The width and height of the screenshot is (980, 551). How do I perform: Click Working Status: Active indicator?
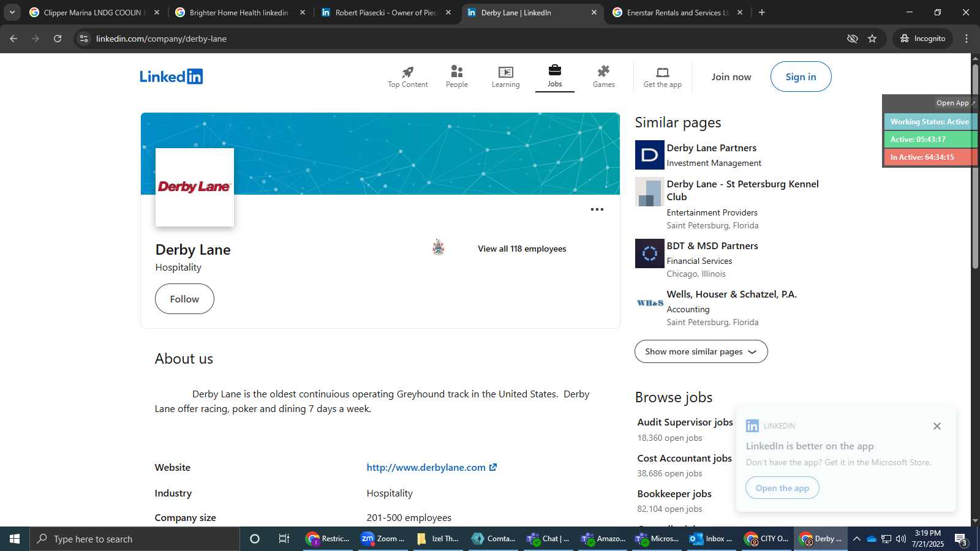pos(930,122)
